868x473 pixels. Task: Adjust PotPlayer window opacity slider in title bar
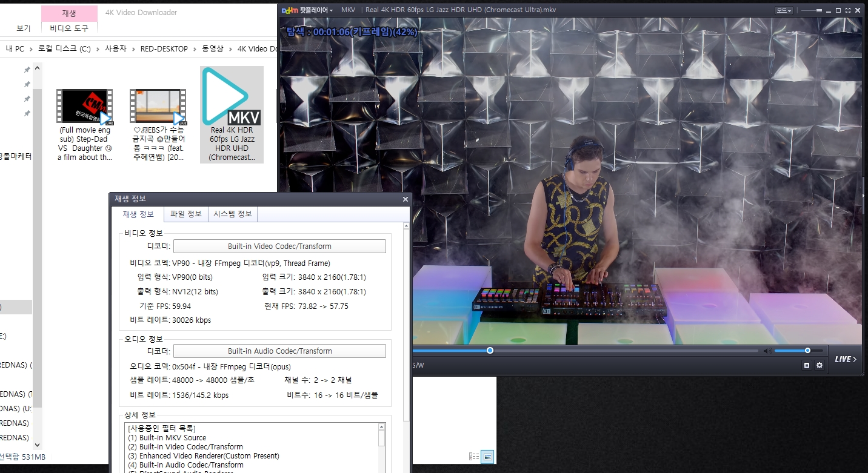pyautogui.click(x=812, y=10)
